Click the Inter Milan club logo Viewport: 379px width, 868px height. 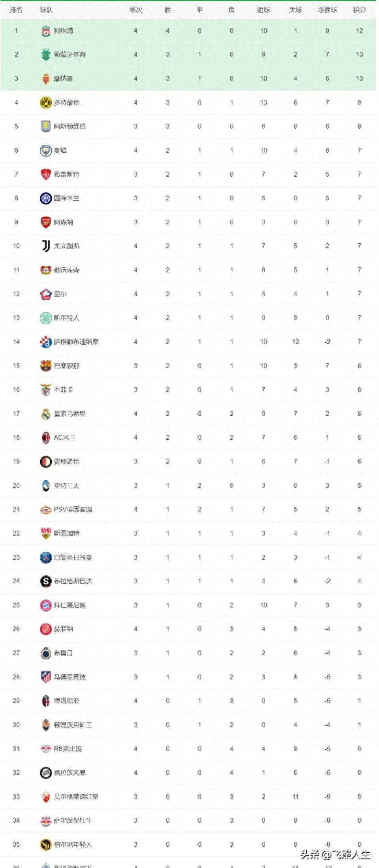pyautogui.click(x=46, y=198)
